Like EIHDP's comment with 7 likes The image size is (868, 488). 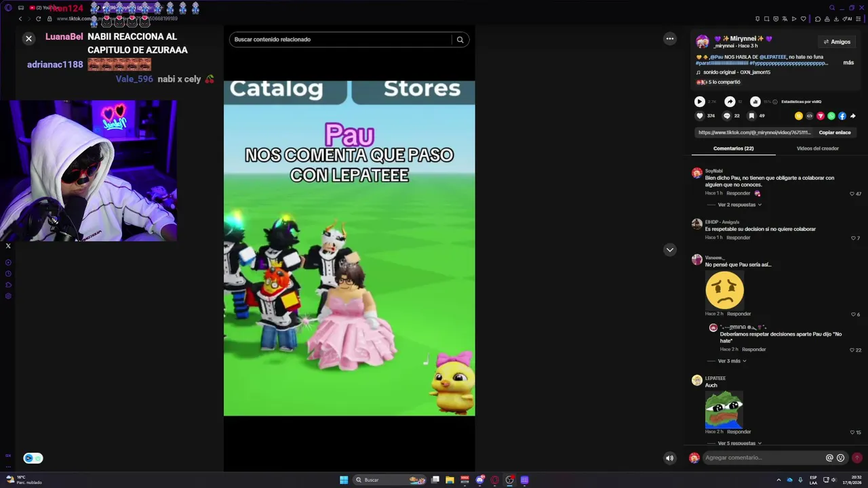point(854,238)
